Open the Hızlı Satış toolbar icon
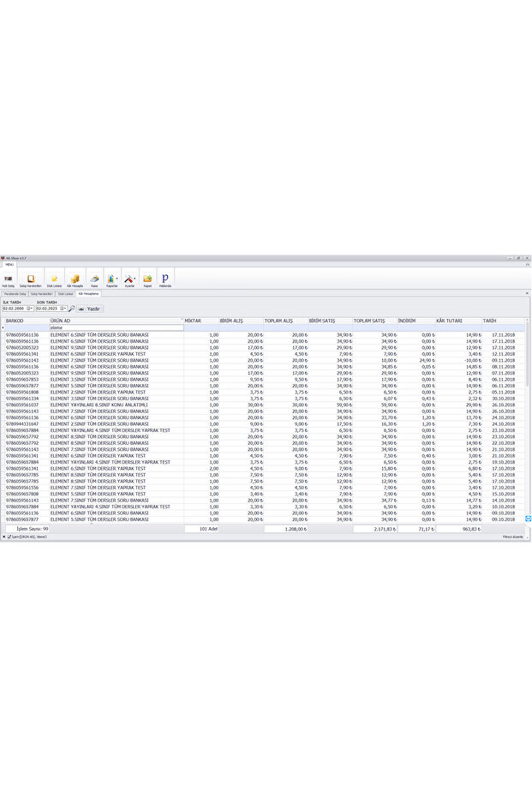532x798 pixels. pyautogui.click(x=9, y=279)
